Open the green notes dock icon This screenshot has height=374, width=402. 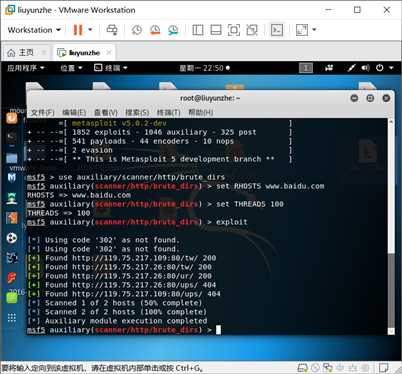(x=12, y=298)
